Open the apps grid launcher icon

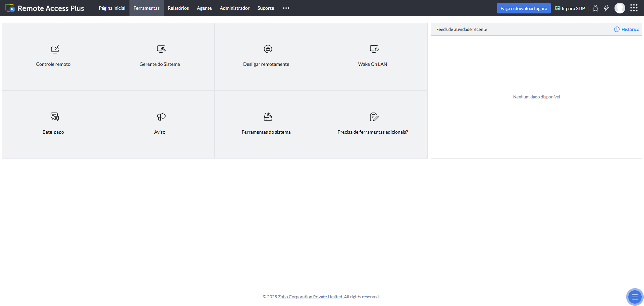click(634, 8)
